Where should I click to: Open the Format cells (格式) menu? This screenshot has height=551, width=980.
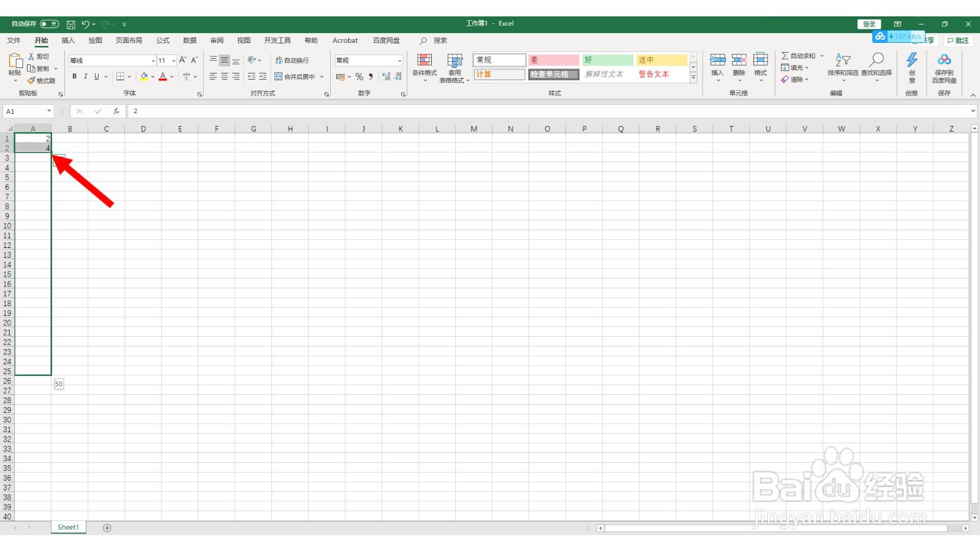point(761,66)
